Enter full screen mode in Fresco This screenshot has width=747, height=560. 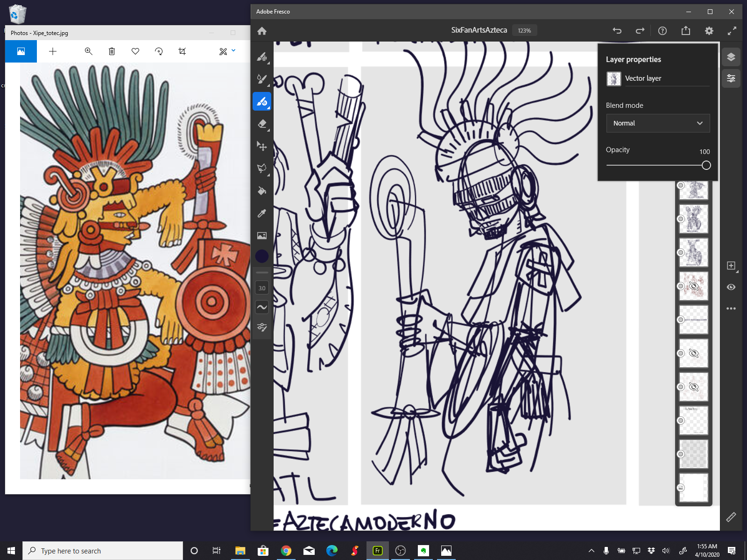point(732,31)
